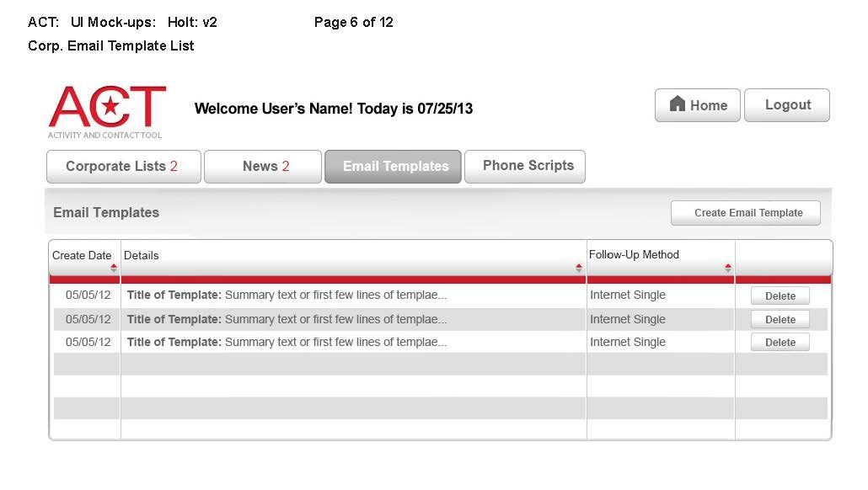The image size is (868, 490).
Task: Click the Create Date sort arrows
Action: (x=114, y=268)
